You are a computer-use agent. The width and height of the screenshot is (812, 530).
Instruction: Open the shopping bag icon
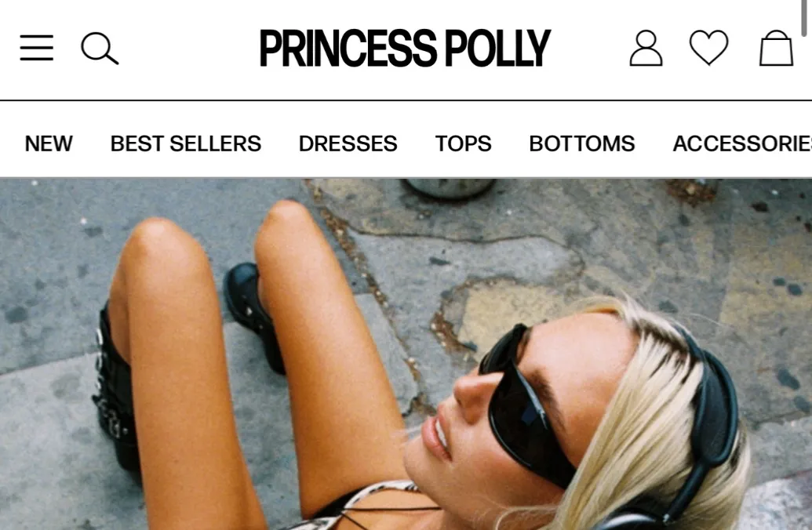point(776,48)
